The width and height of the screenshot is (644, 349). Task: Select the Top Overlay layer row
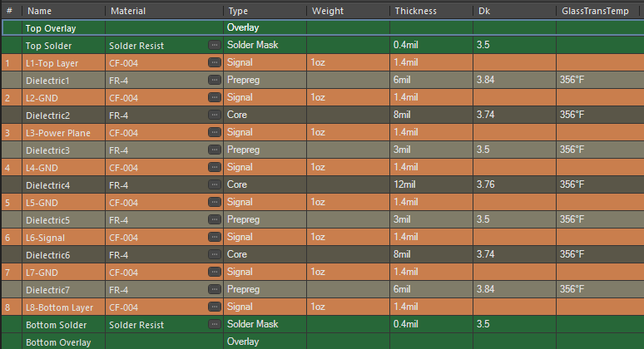(x=50, y=27)
